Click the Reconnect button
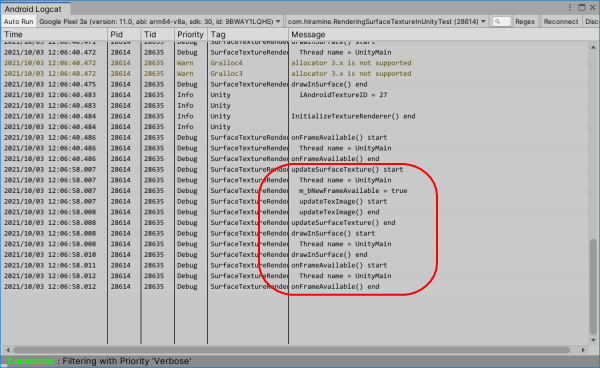 click(x=561, y=21)
